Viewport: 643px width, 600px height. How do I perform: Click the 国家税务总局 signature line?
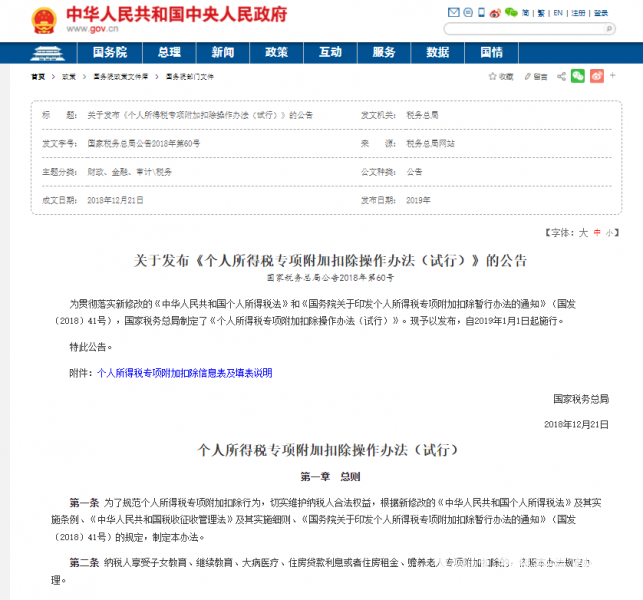581,399
